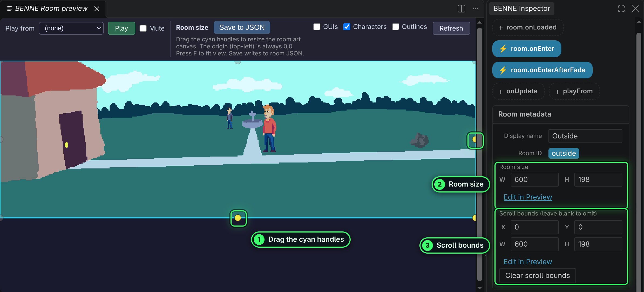Toggle the Mute checkbox

pyautogui.click(x=143, y=28)
